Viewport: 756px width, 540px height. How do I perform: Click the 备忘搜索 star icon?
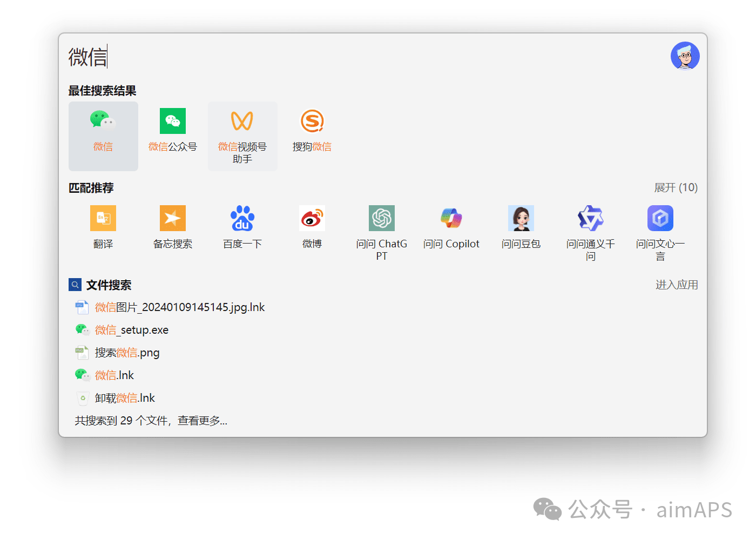[x=173, y=219]
